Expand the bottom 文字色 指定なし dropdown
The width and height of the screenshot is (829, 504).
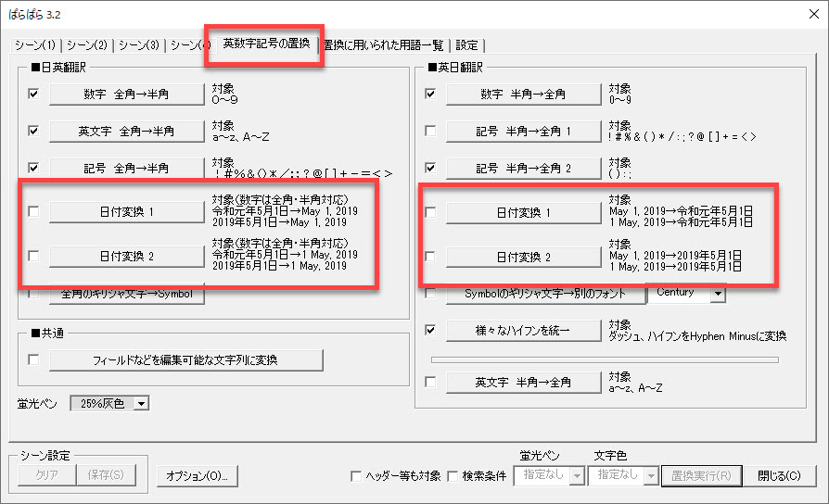(652, 475)
